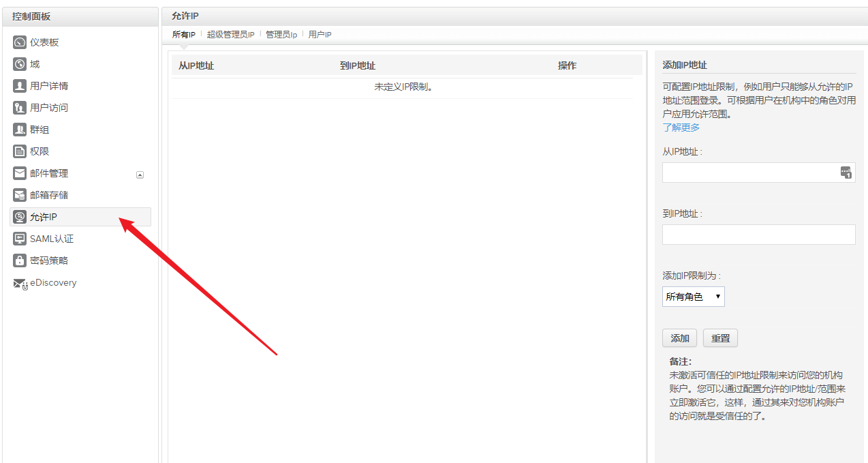The height and width of the screenshot is (463, 868).
Task: Focus the 从IP地址 input field
Action: tap(758, 173)
